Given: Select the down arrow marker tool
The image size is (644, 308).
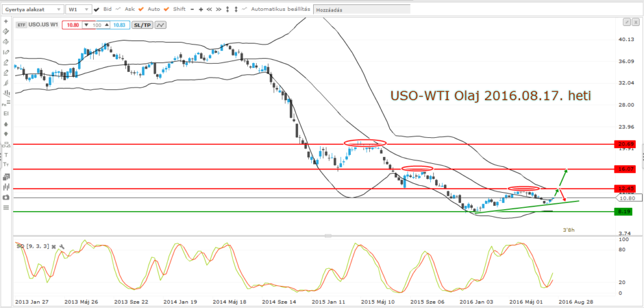Looking at the screenshot, I should 6,134.
